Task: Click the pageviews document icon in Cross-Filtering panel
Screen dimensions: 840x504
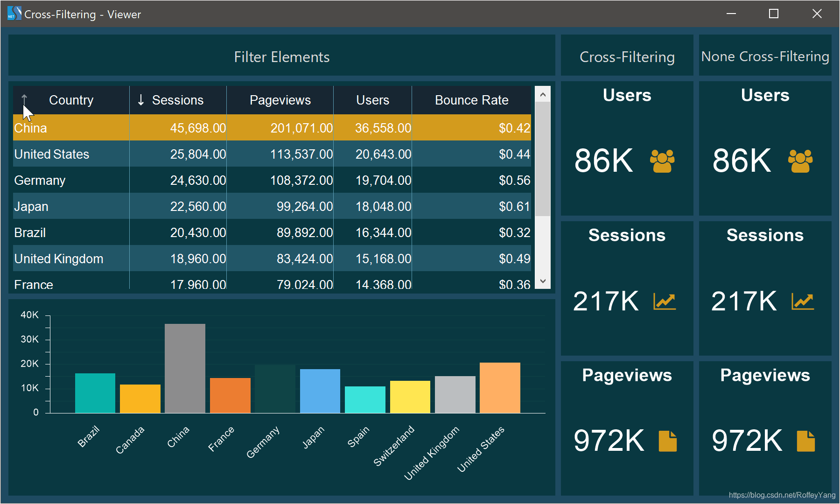Action: (667, 441)
